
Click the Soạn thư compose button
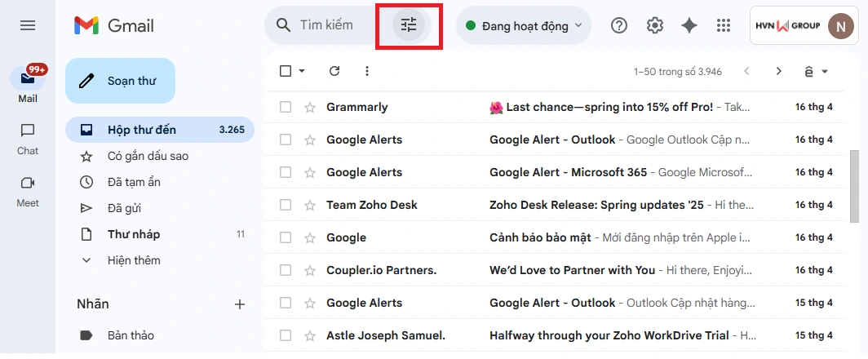pos(120,81)
